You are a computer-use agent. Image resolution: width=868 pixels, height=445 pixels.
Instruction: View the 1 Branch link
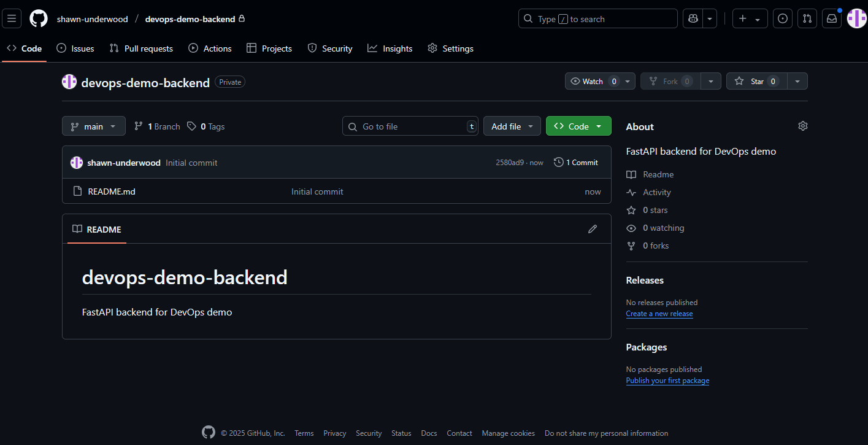click(x=157, y=126)
